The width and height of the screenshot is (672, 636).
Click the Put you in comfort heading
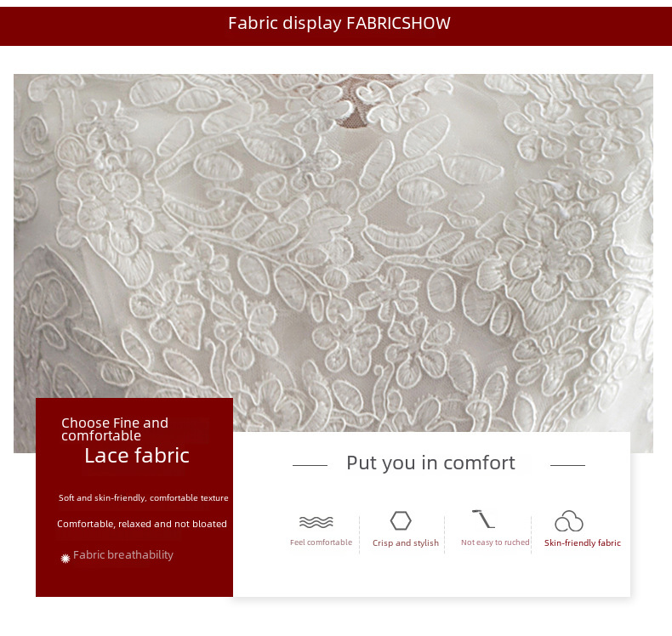[430, 463]
